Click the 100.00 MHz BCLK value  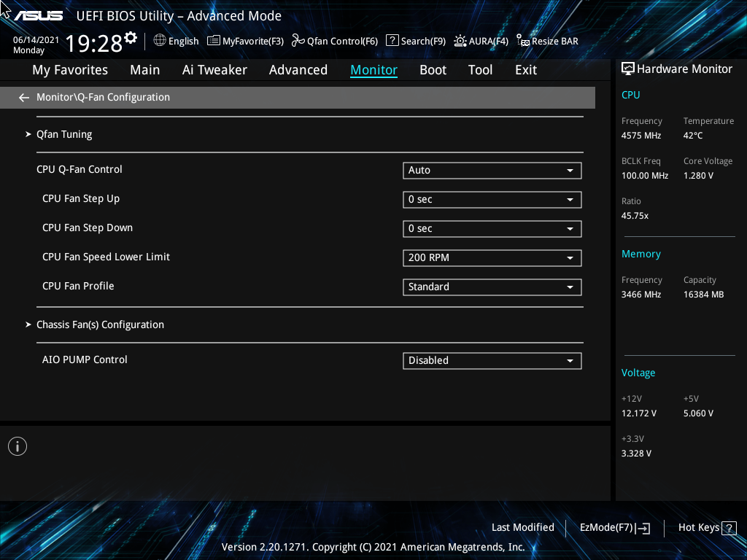645,176
